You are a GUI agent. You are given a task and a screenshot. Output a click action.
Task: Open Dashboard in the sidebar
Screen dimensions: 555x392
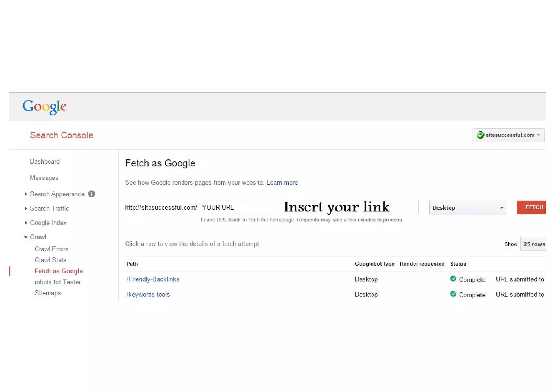[45, 162]
